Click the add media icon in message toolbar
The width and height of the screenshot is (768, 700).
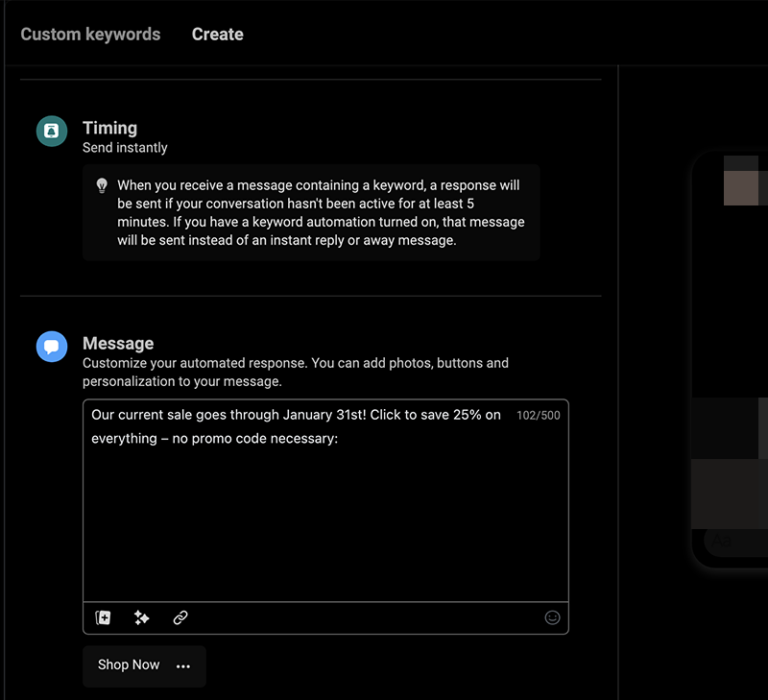[103, 618]
